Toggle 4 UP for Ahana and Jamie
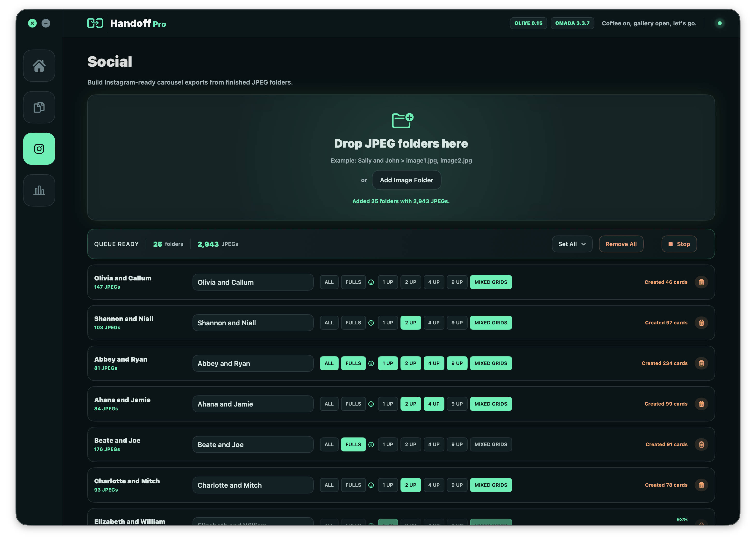This screenshot has width=756, height=543. 434,404
